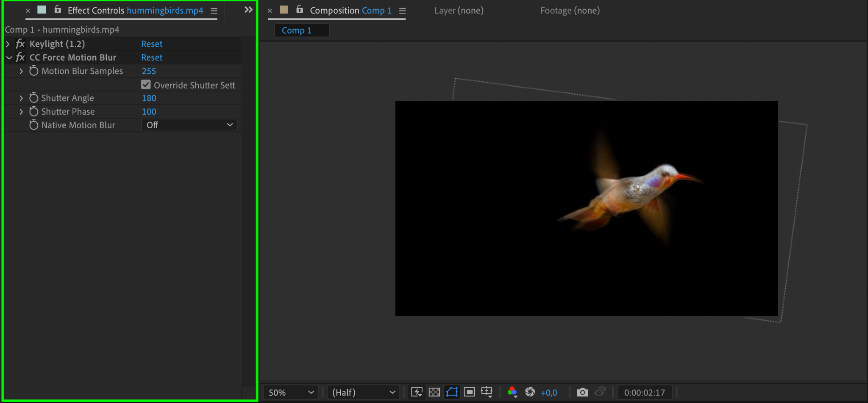868x403 pixels.
Task: Open the 50% magnification dropdown
Action: [291, 392]
